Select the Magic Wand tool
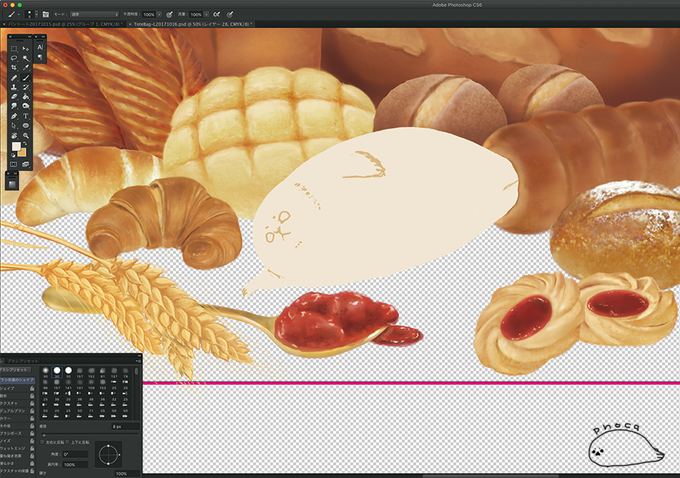 [26, 58]
